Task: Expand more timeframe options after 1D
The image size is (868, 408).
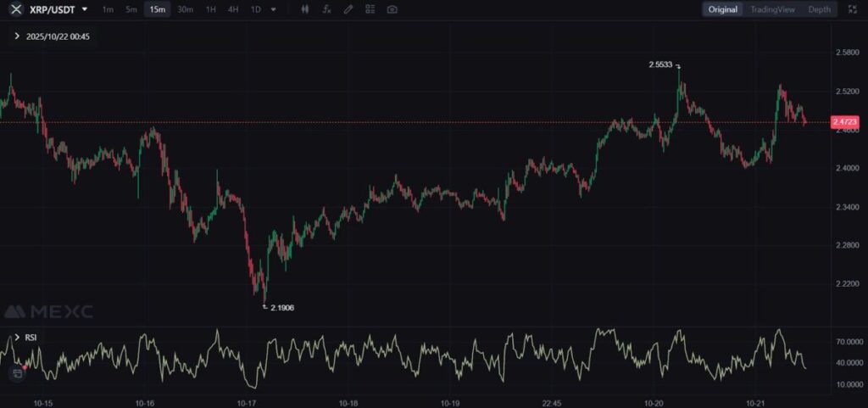Action: point(273,9)
